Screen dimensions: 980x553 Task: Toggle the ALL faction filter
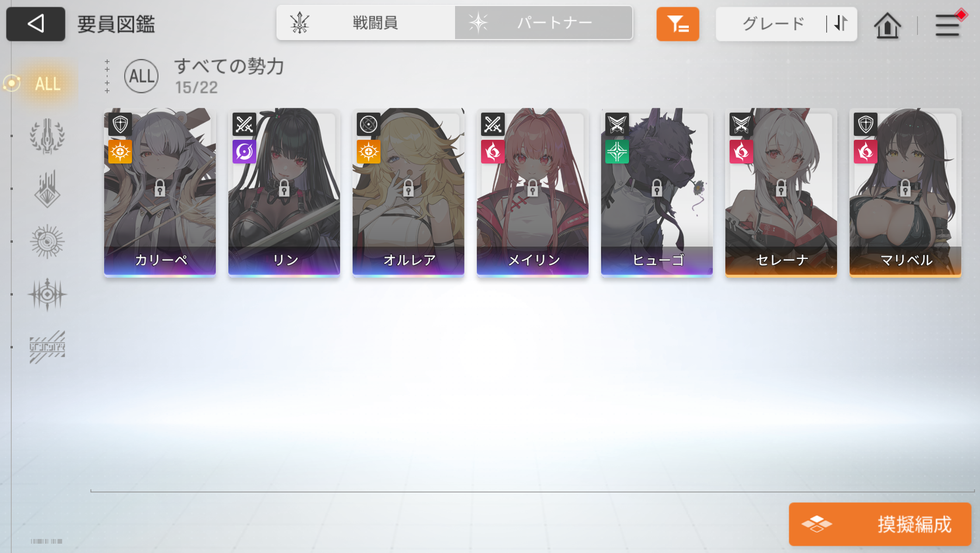point(47,84)
